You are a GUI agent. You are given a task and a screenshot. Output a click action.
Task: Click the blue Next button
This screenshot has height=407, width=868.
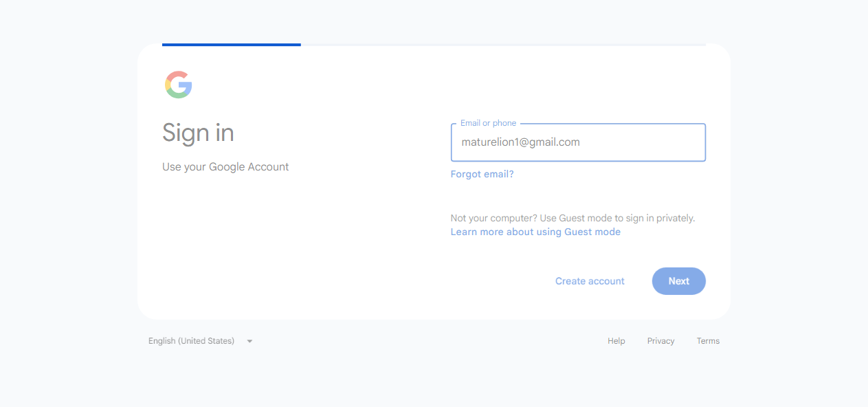pos(679,281)
